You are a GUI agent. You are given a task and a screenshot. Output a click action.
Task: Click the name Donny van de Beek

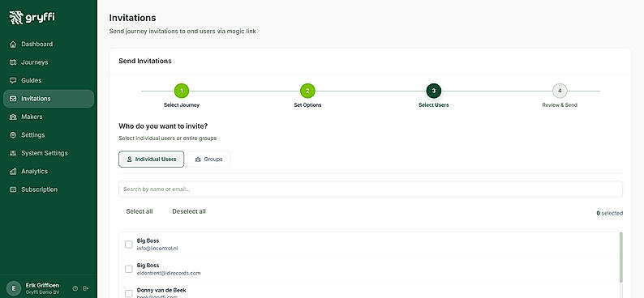click(x=161, y=290)
